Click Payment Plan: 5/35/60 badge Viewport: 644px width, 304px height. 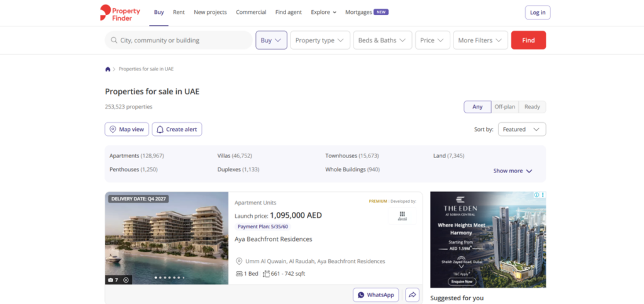pyautogui.click(x=263, y=227)
